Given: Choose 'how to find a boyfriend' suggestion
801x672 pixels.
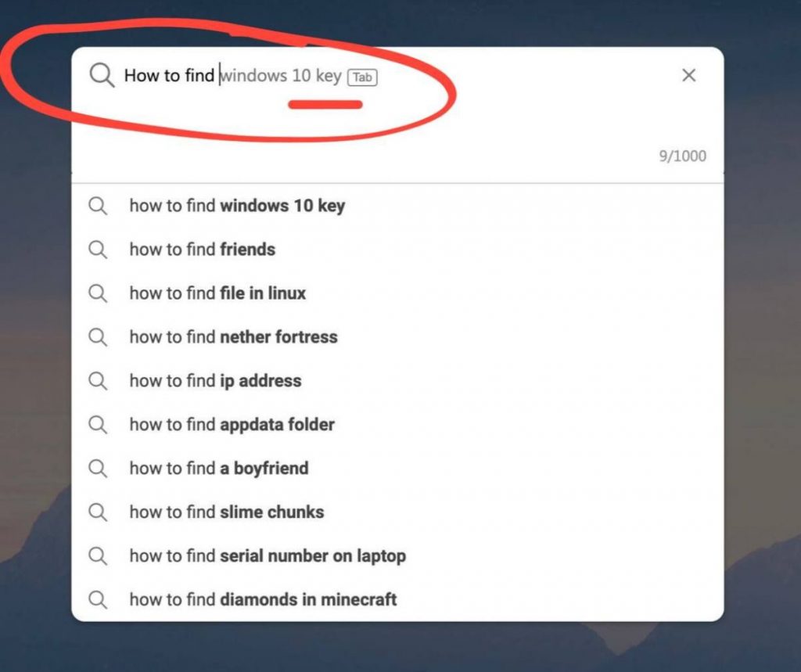Looking at the screenshot, I should point(397,468).
